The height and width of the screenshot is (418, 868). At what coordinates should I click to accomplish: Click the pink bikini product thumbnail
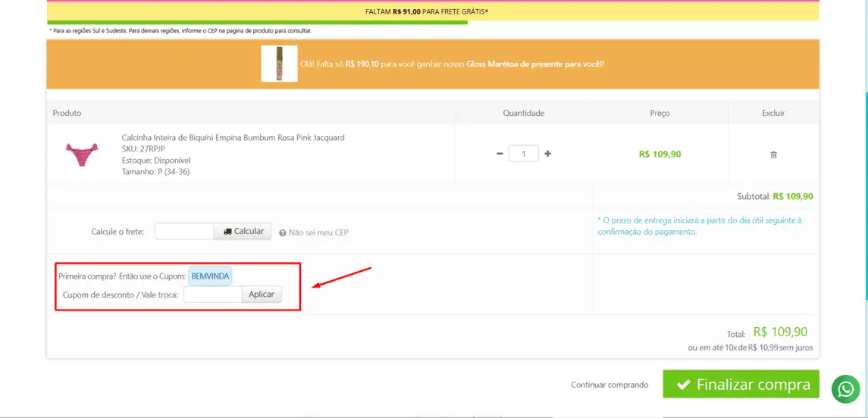(83, 154)
